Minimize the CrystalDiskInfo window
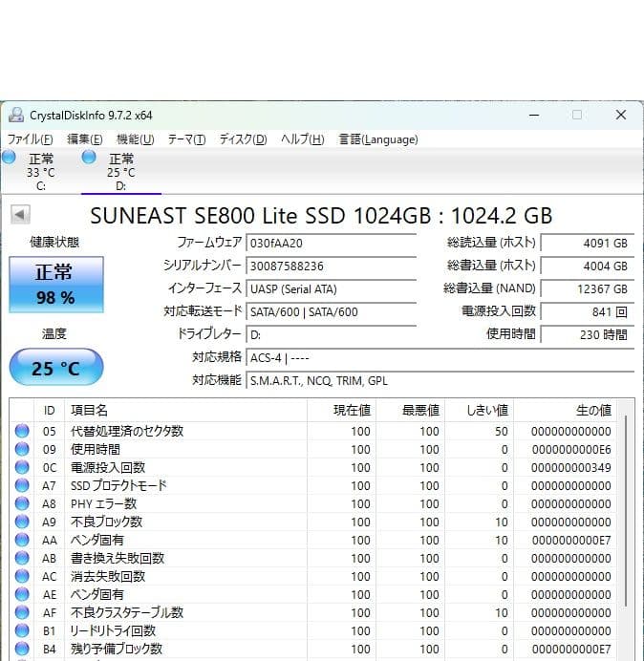This screenshot has height=661, width=644. coord(534,115)
